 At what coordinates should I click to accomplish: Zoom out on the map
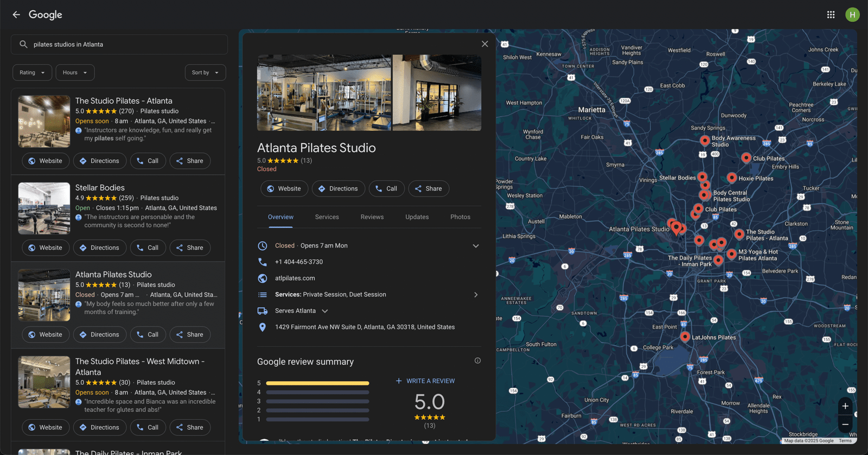845,425
